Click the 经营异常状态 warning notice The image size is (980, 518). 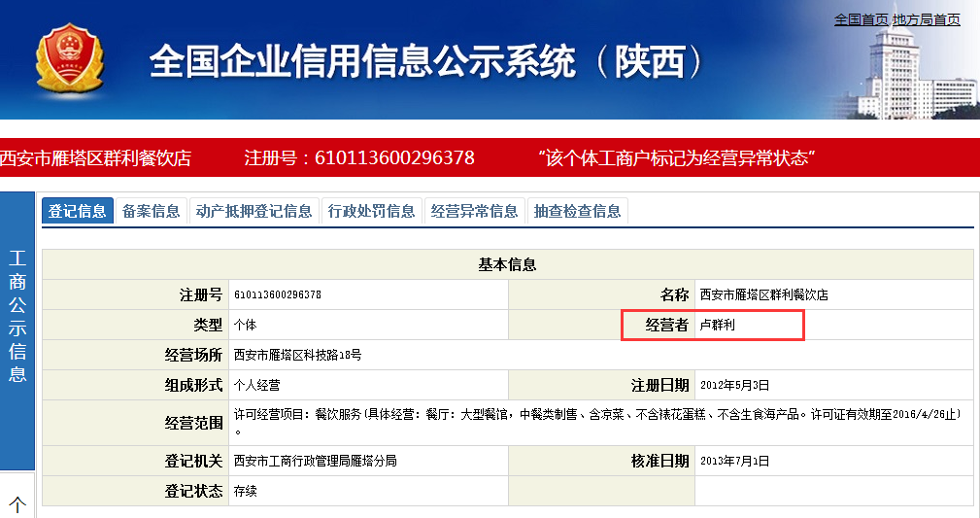point(677,158)
